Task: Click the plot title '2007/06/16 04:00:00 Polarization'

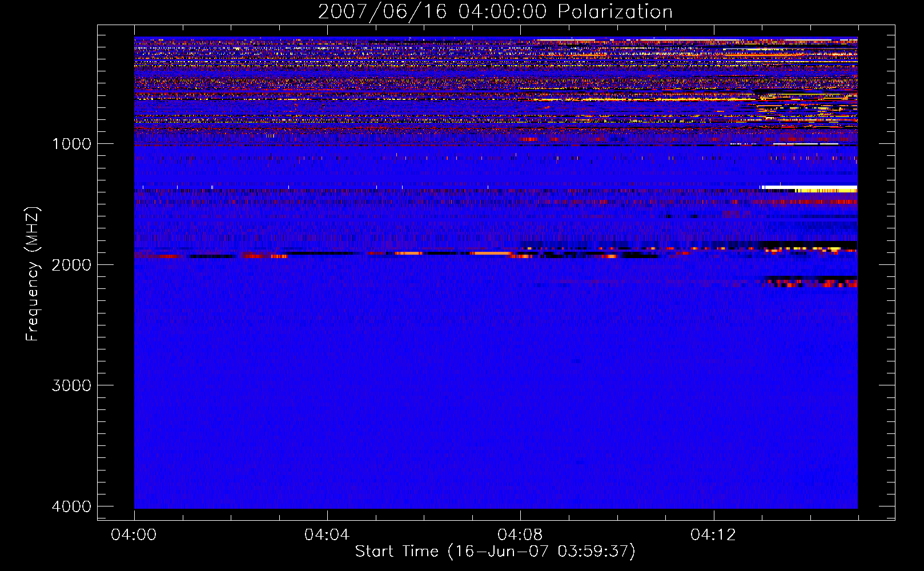Action: [x=495, y=12]
